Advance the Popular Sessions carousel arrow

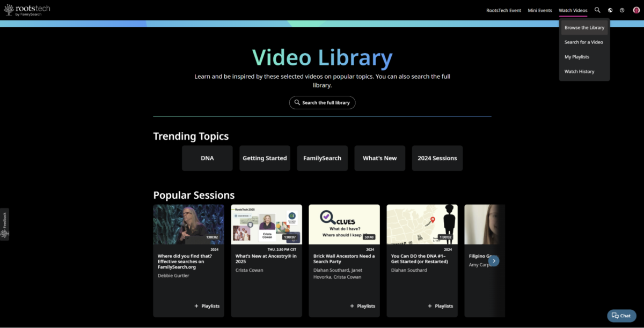pos(493,260)
